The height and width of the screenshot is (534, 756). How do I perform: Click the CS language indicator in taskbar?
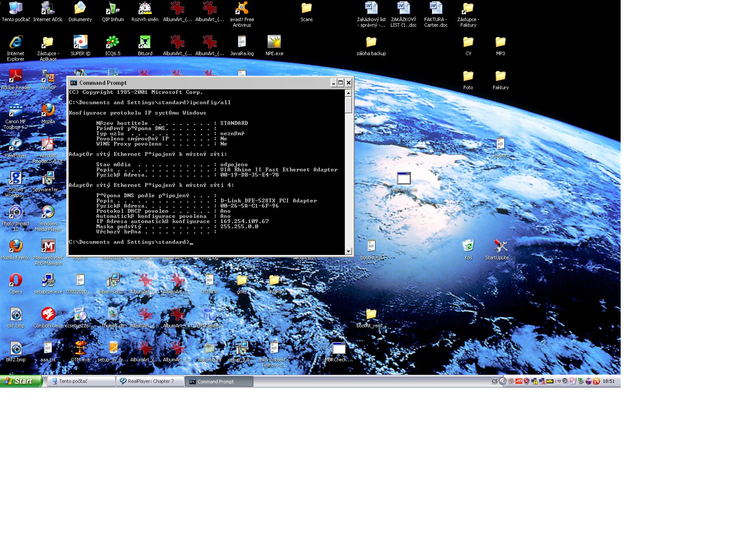click(494, 381)
